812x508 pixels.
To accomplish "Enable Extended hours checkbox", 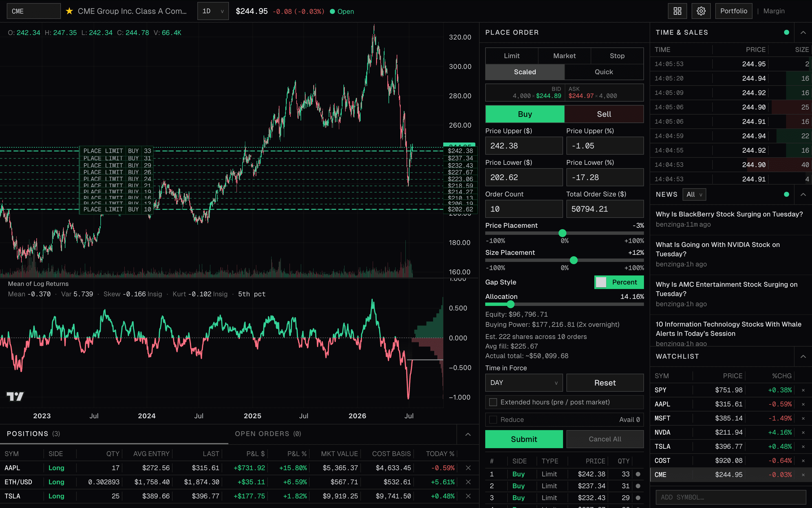I will pyautogui.click(x=493, y=402).
